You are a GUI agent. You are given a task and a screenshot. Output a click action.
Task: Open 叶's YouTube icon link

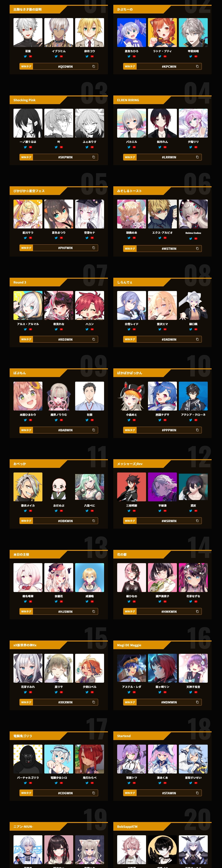pyautogui.click(x=61, y=147)
